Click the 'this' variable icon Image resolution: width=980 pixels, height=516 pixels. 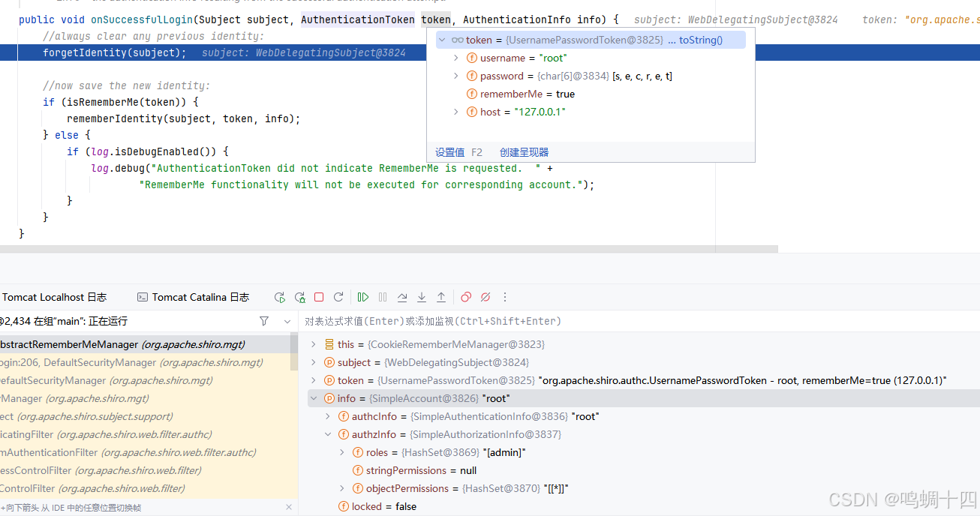(x=329, y=344)
